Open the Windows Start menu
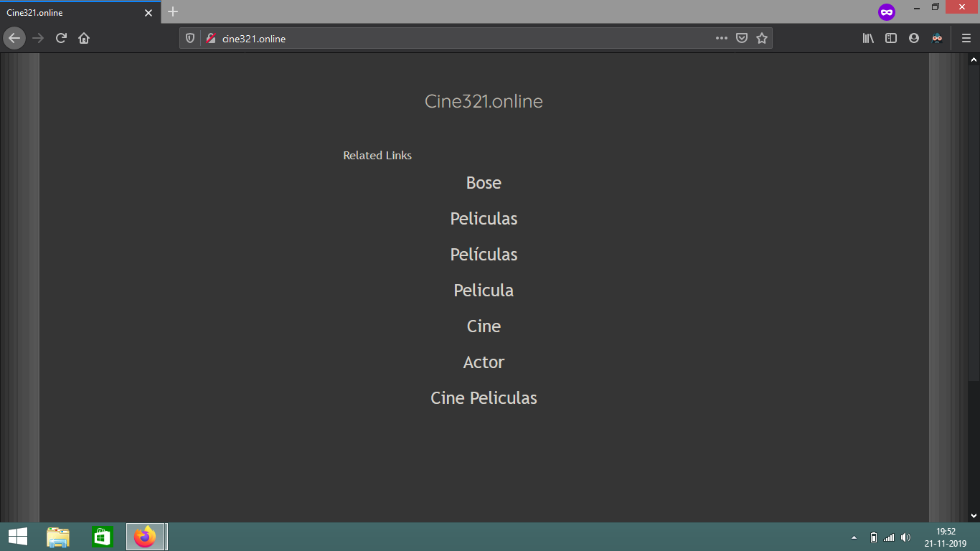980x551 pixels. pyautogui.click(x=18, y=537)
